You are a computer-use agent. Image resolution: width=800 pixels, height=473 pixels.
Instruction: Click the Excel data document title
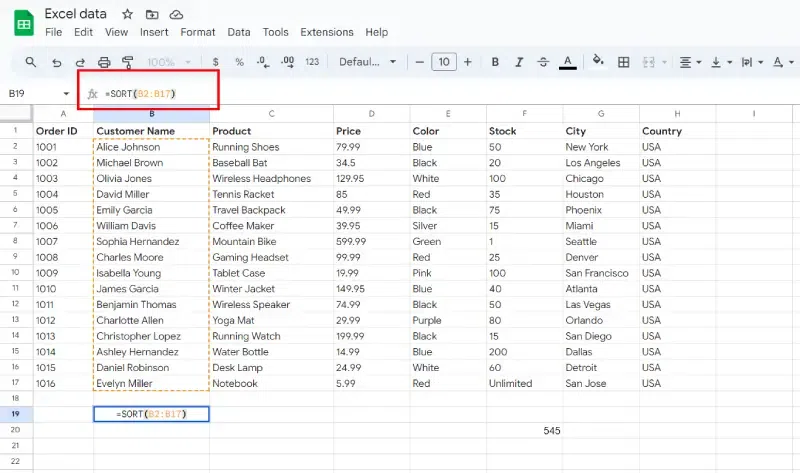(x=76, y=14)
